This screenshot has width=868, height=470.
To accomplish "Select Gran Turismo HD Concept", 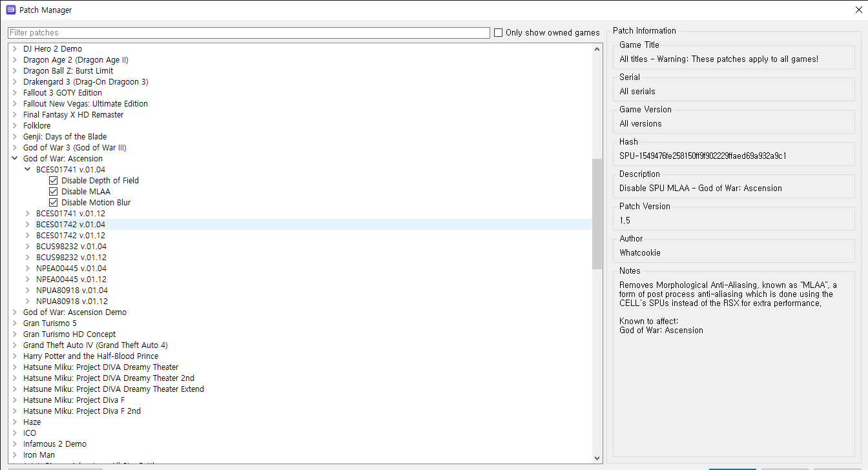I will (x=70, y=334).
